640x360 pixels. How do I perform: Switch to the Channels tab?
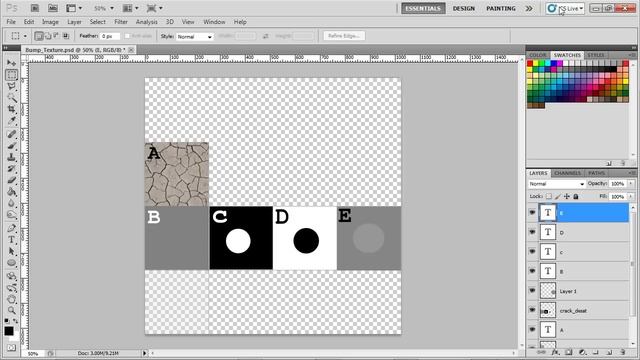[x=568, y=173]
